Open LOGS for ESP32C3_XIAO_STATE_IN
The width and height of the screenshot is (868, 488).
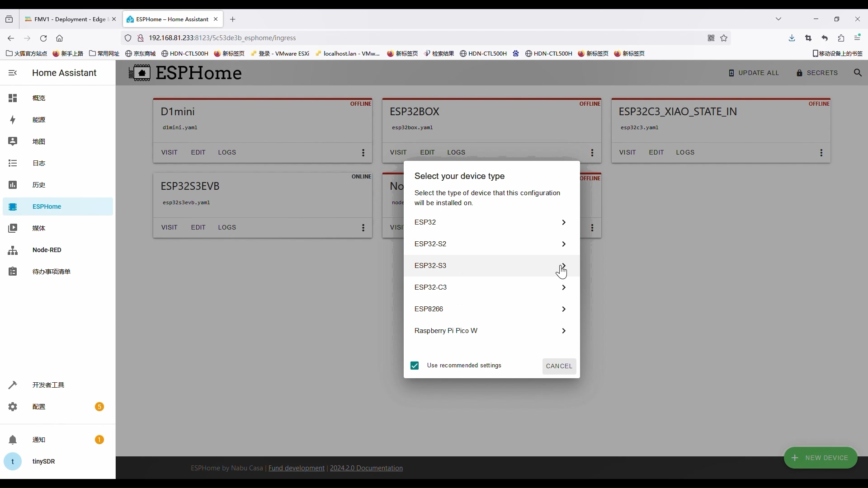(685, 152)
